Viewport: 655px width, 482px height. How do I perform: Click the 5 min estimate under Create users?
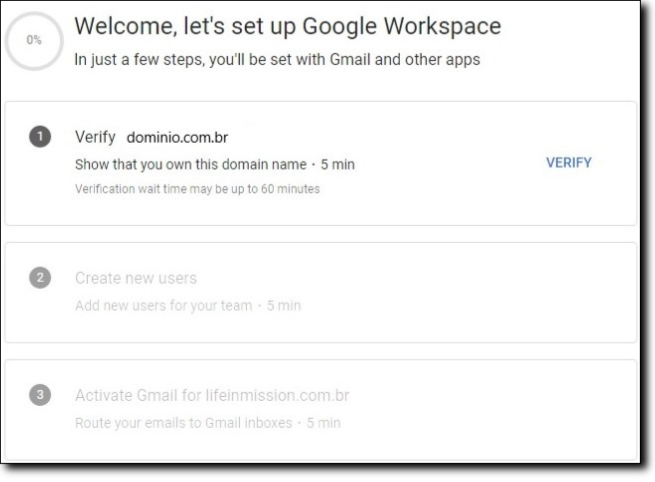click(283, 305)
